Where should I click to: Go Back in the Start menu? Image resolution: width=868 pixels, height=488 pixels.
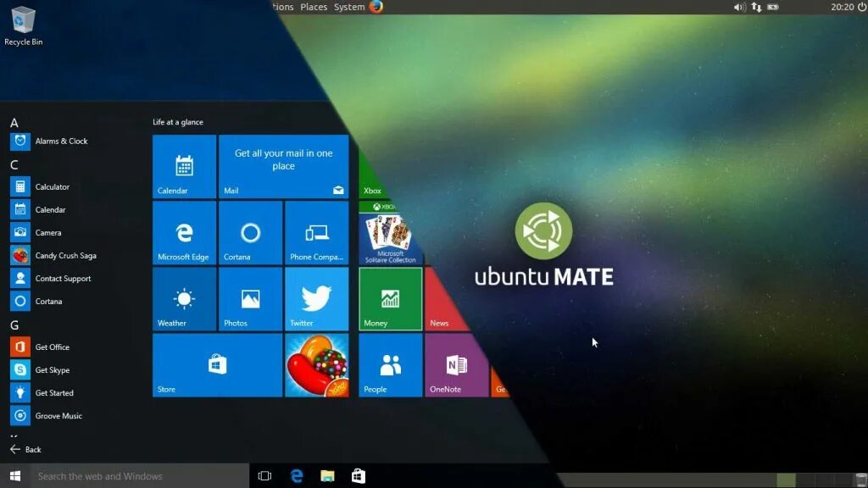[25, 449]
